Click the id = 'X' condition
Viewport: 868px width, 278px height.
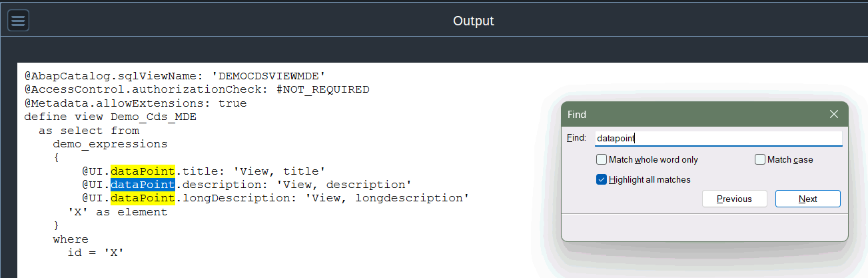[95, 253]
